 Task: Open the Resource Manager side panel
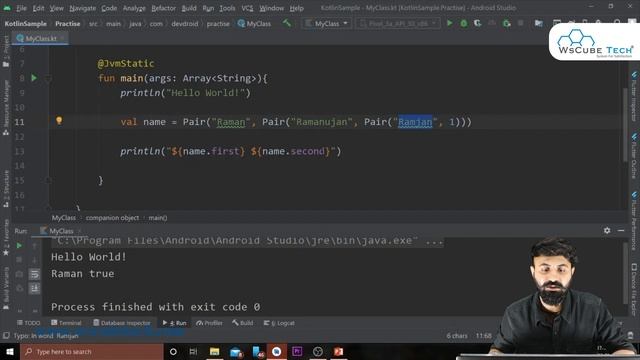coord(6,107)
